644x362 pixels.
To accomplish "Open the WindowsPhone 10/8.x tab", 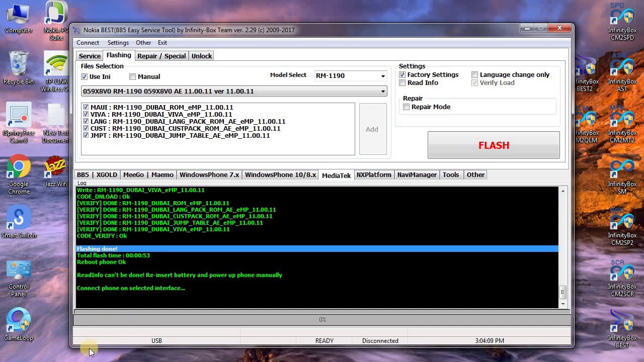I will pyautogui.click(x=280, y=175).
